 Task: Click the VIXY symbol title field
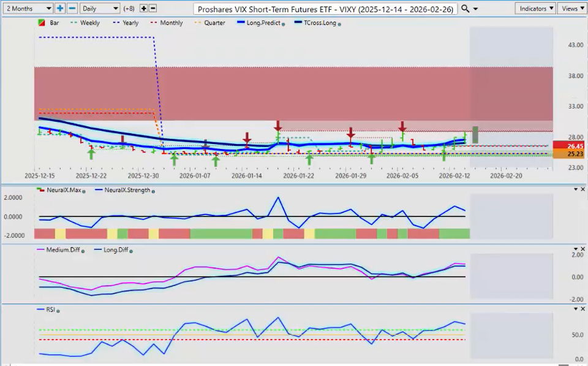coord(325,9)
